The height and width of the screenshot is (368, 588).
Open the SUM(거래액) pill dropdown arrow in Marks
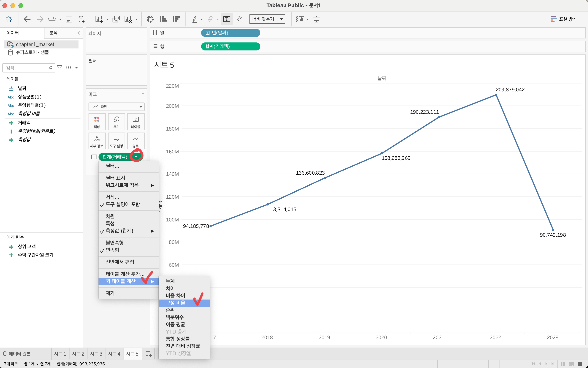(136, 157)
